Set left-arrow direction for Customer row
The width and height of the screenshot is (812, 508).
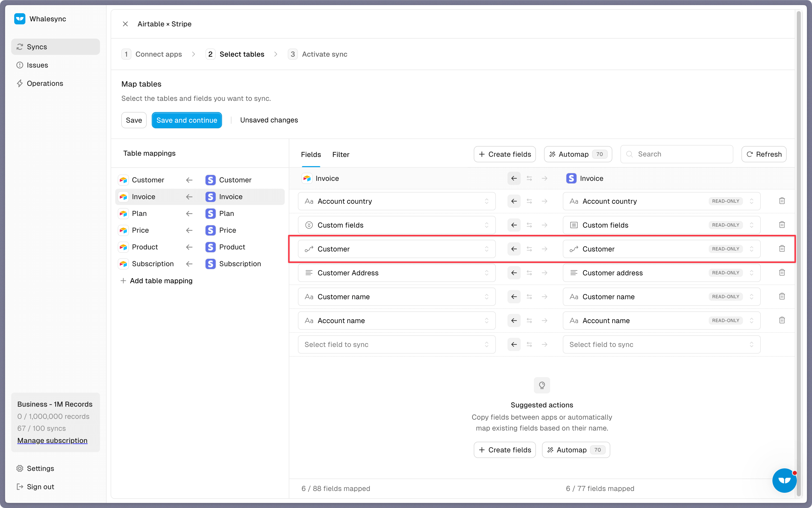click(514, 249)
